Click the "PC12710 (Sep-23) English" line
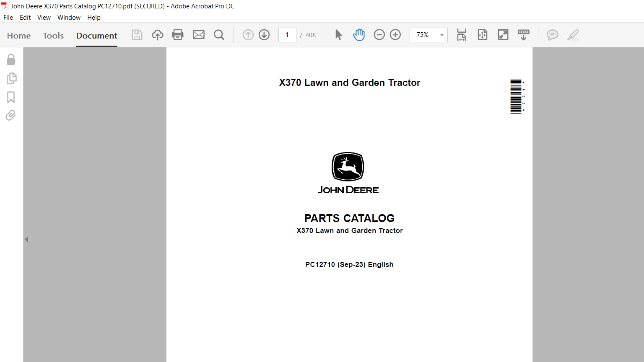 (349, 264)
